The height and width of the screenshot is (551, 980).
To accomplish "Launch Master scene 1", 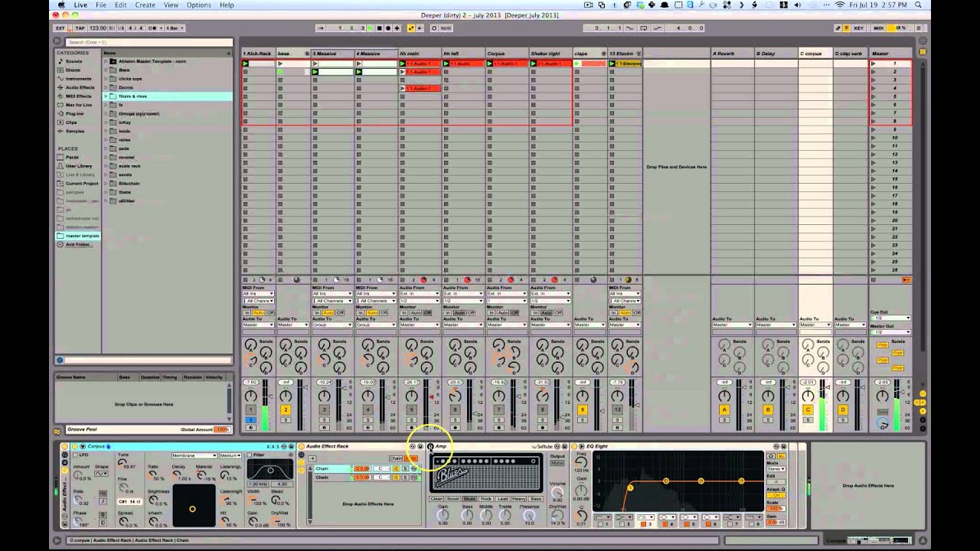I will 873,64.
